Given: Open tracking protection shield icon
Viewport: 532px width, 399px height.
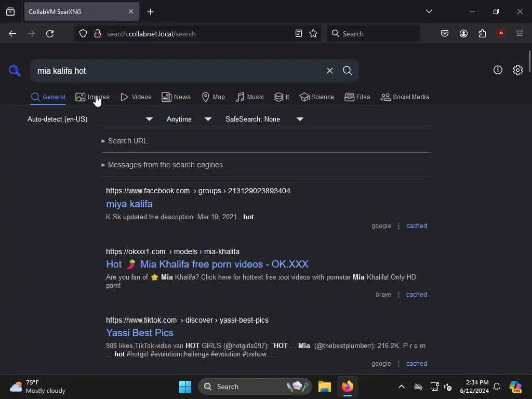Looking at the screenshot, I should [x=83, y=34].
